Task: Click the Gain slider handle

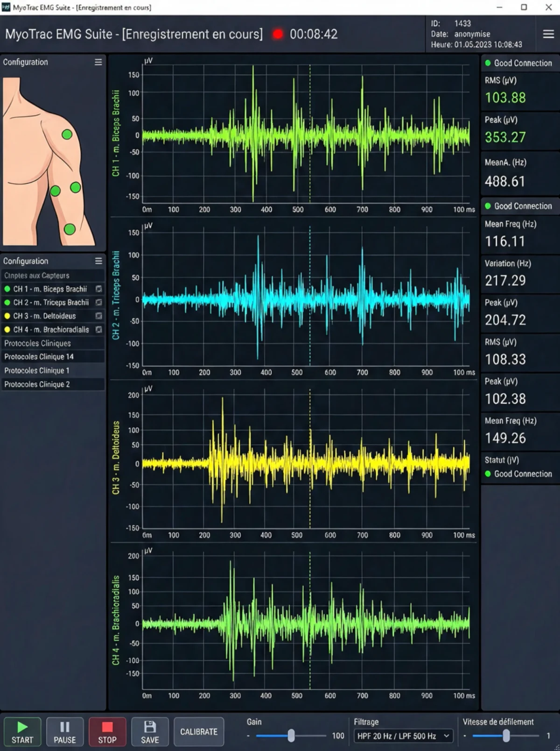Action: (x=291, y=736)
